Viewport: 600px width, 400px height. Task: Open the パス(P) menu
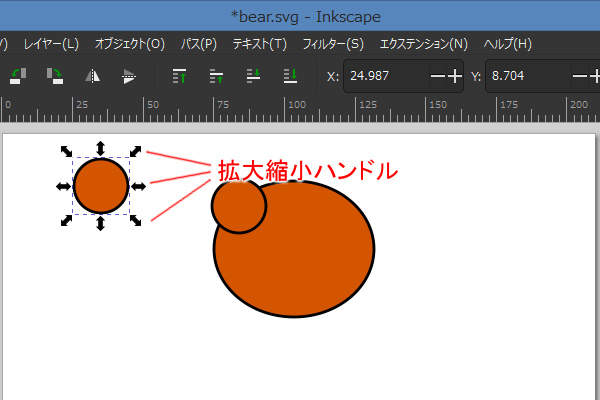(x=199, y=44)
